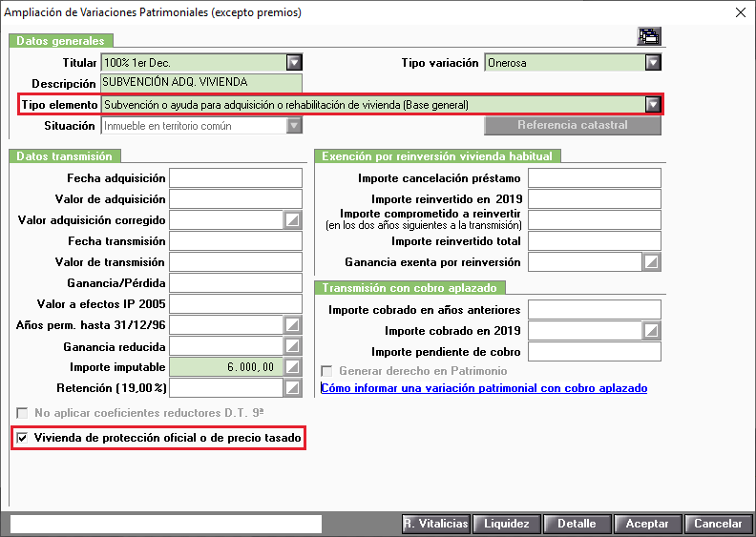756x537 pixels.
Task: Click the R. Vitalicias button
Action: point(436,524)
